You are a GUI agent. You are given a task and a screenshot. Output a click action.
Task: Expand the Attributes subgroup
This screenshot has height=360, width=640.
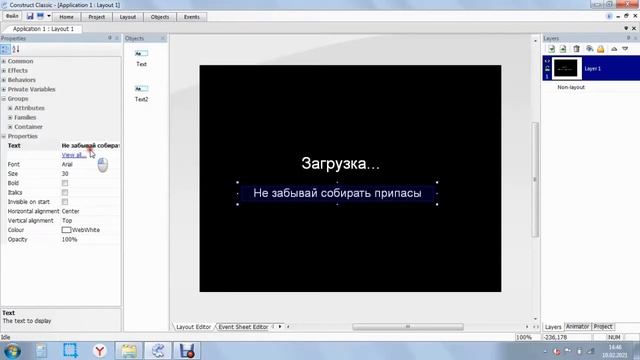coord(10,108)
